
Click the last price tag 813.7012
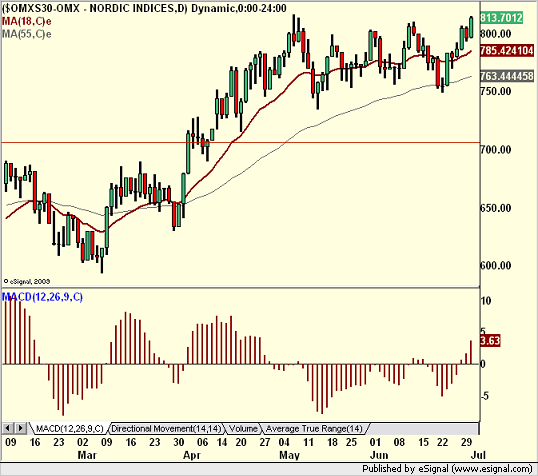(x=501, y=18)
